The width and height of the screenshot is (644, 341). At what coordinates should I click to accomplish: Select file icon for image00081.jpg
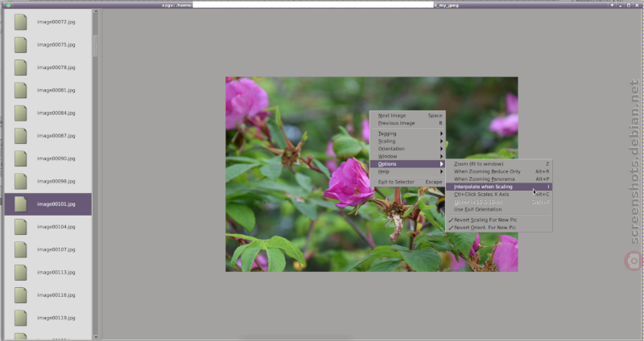click(x=21, y=90)
